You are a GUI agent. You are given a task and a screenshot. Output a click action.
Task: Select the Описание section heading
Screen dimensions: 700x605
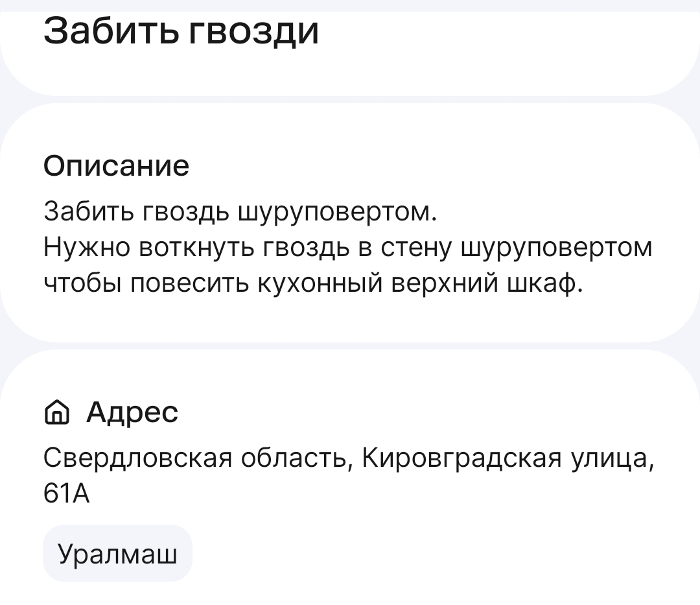(117, 166)
